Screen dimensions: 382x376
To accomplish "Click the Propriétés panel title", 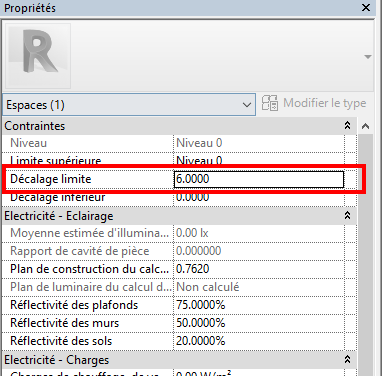I will tap(30, 8).
